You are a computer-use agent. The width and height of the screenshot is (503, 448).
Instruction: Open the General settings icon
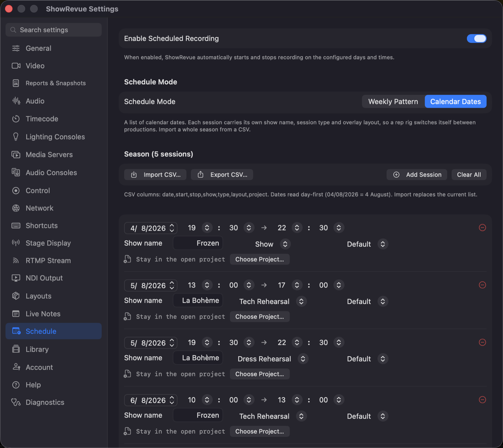tap(16, 48)
